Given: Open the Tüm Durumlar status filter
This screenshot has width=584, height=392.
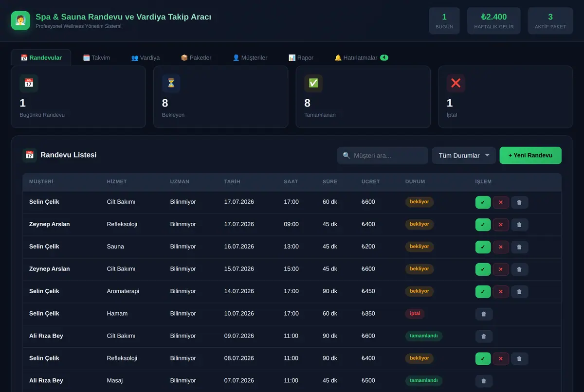Looking at the screenshot, I should point(464,156).
